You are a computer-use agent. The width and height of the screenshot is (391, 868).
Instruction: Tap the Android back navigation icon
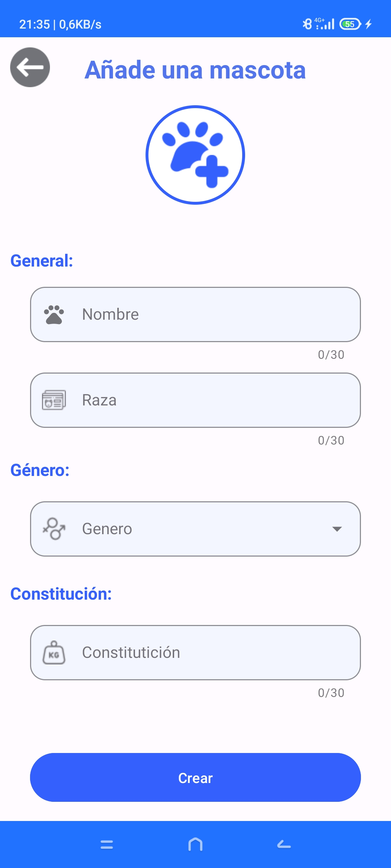coord(284,845)
